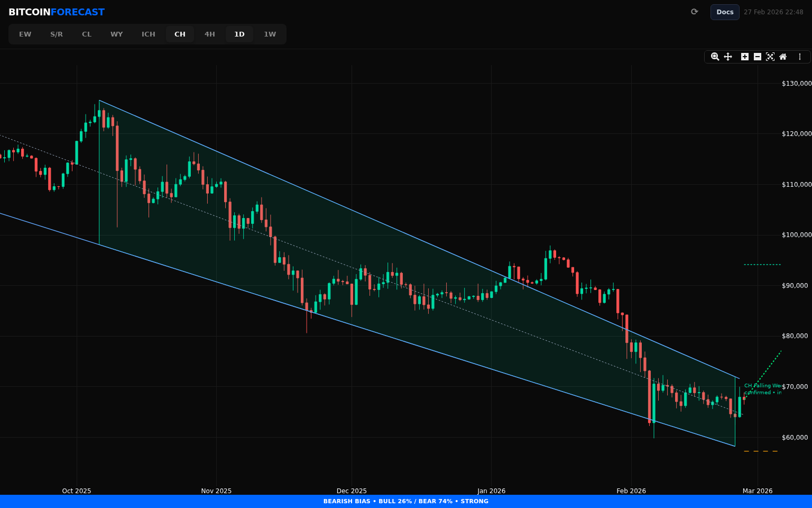Toggle the ICH indicator
812x508 pixels.
coord(149,34)
